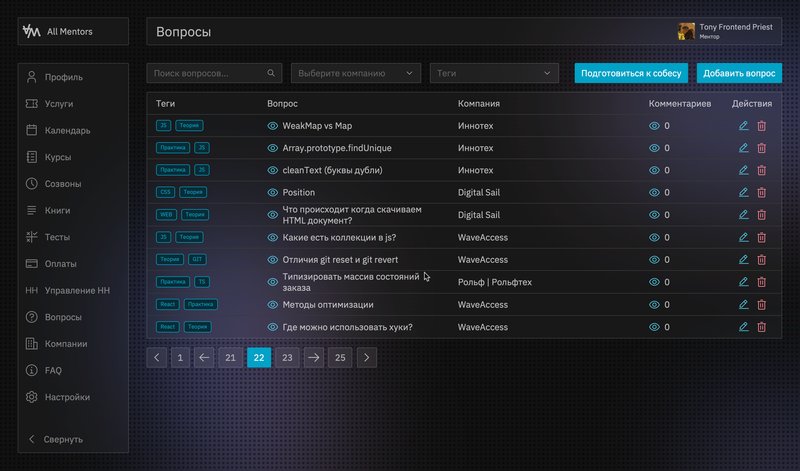The image size is (800, 471).
Task: Delete the WeakMap vs Map question
Action: click(761, 126)
